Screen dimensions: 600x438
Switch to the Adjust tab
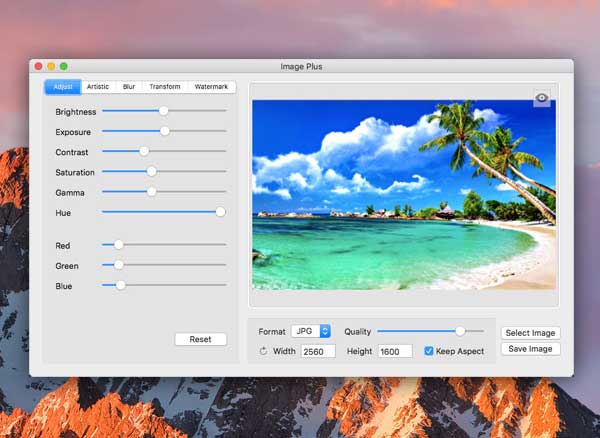(63, 87)
